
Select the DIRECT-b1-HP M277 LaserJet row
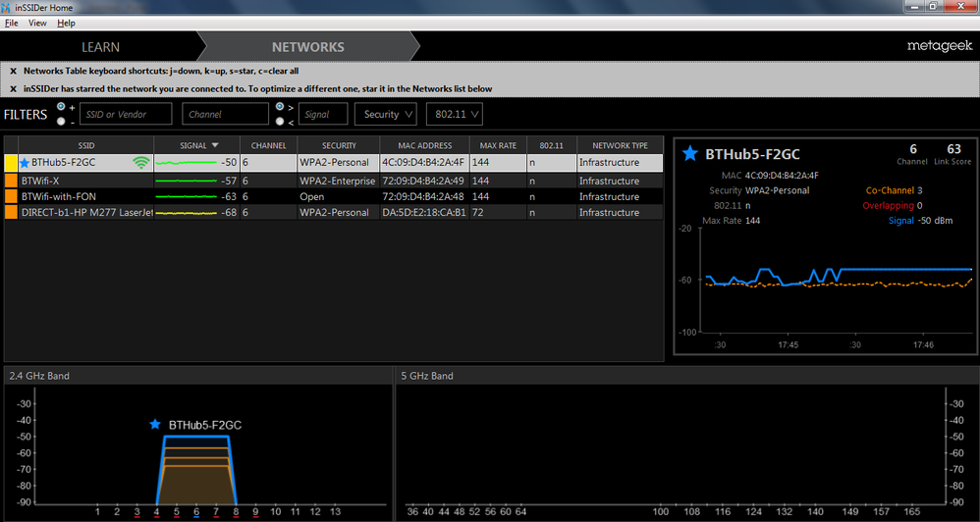(334, 212)
